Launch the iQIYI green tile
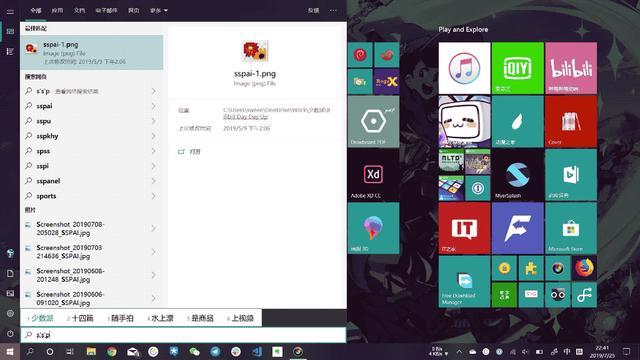Image resolution: width=640 pixels, height=360 pixels. point(518,68)
